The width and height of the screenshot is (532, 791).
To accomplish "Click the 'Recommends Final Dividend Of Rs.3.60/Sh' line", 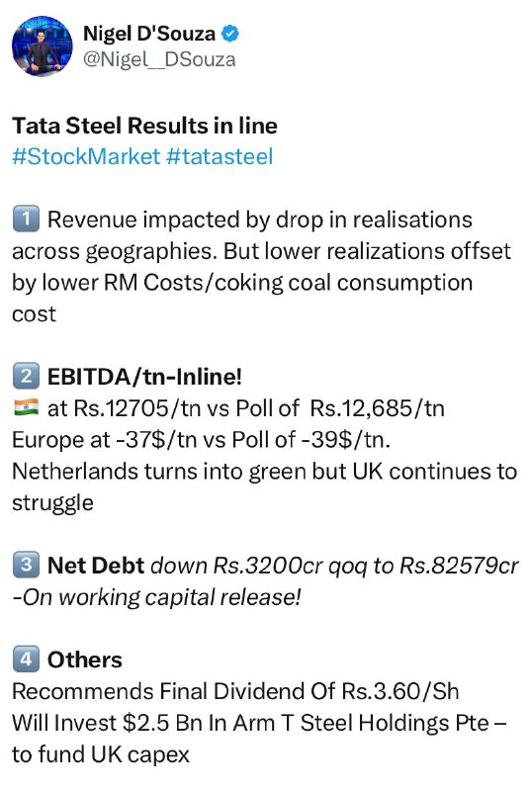I will [235, 691].
